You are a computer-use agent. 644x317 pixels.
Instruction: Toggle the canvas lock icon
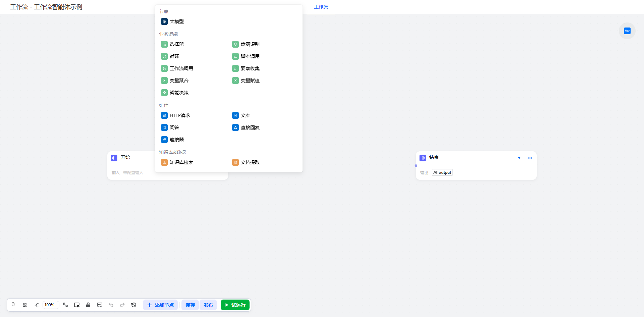(88, 305)
